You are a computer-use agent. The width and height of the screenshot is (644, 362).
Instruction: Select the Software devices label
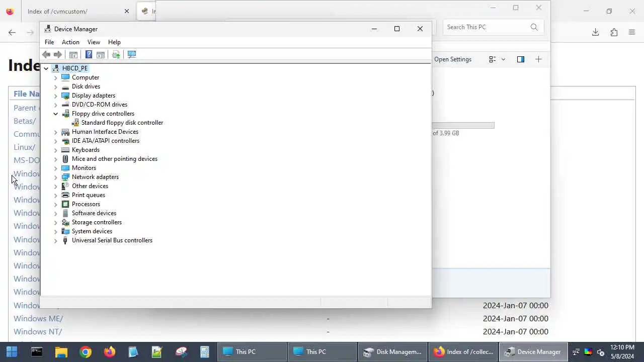tap(94, 213)
